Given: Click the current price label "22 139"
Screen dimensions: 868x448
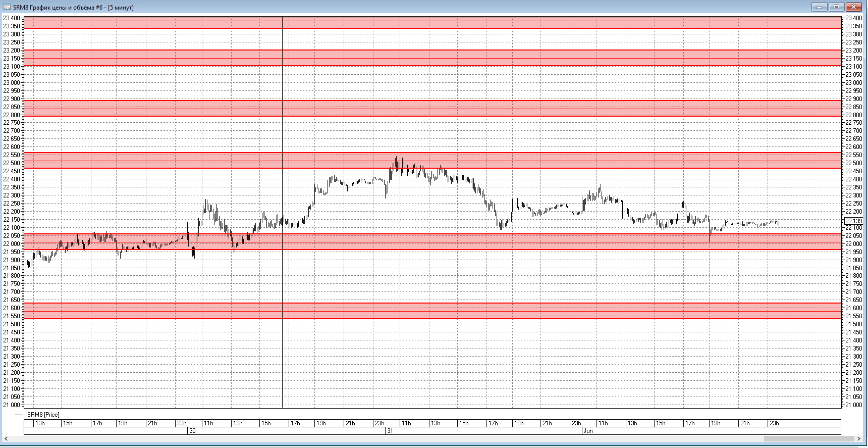Looking at the screenshot, I should pos(854,221).
